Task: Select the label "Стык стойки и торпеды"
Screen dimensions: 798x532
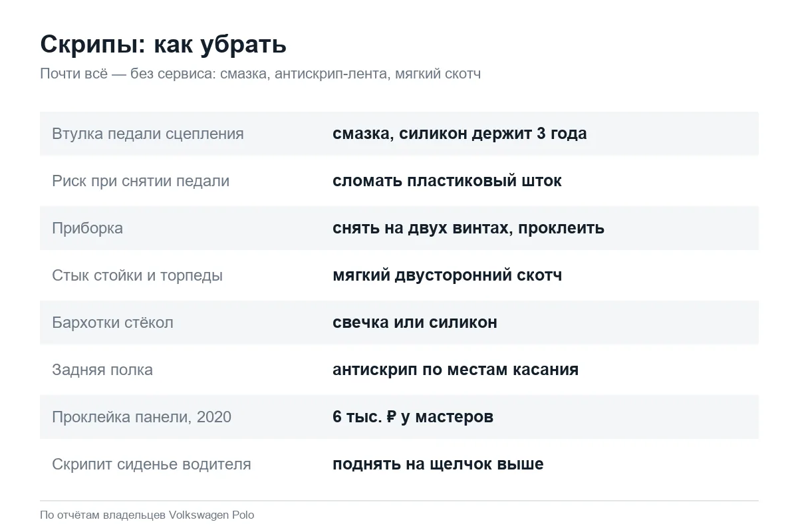Action: click(x=137, y=275)
